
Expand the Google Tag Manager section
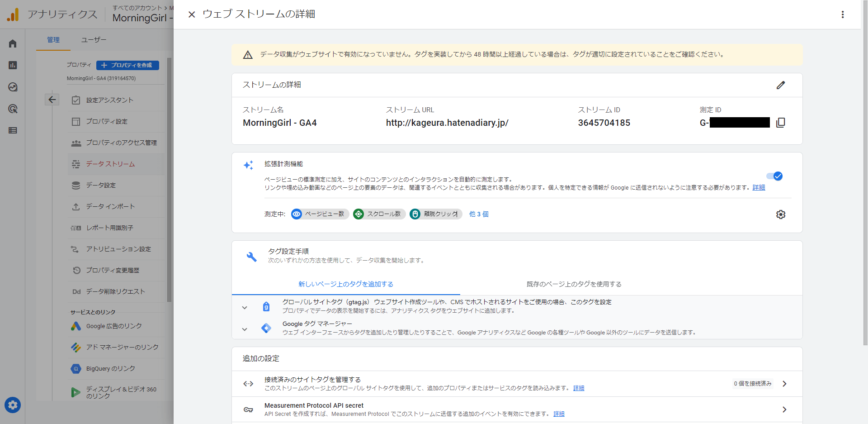pos(245,329)
